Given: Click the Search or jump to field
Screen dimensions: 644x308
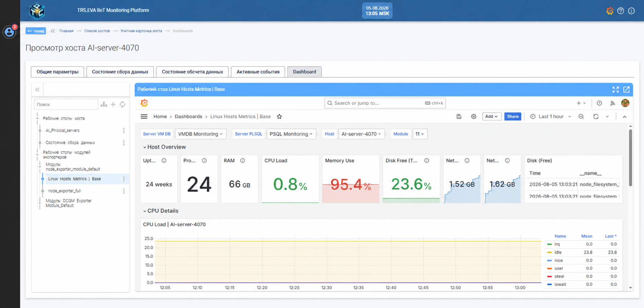Looking at the screenshot, I should point(385,103).
